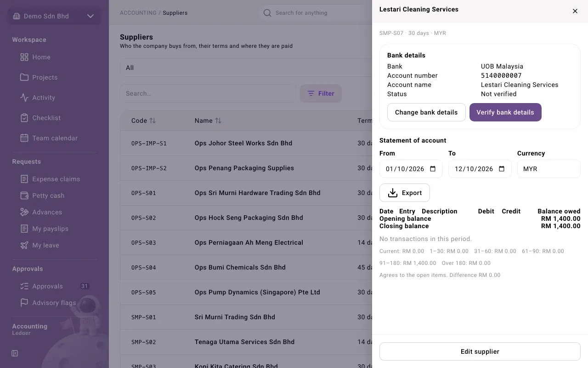Viewport: 588px width, 368px height.
Task: Click the My leave plane icon
Action: (24, 245)
